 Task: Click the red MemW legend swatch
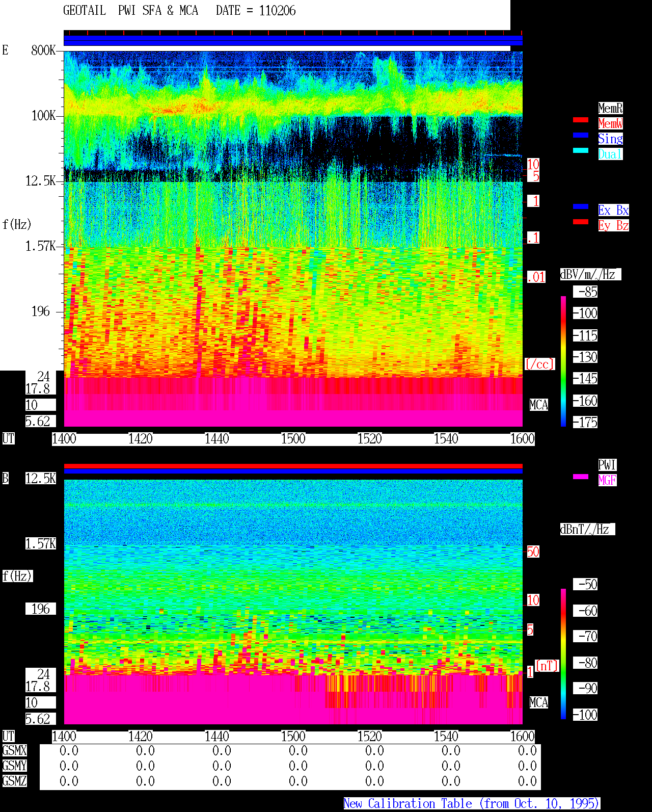pyautogui.click(x=581, y=120)
